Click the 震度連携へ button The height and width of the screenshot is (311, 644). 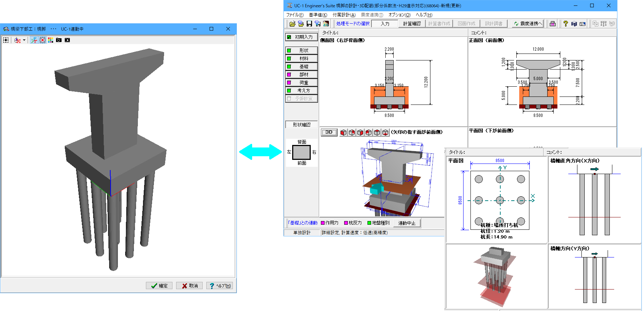point(528,24)
